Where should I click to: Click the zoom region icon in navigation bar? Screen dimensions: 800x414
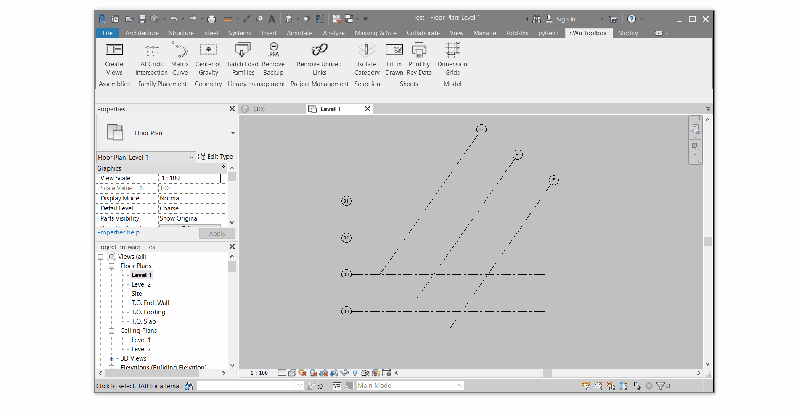(x=695, y=147)
